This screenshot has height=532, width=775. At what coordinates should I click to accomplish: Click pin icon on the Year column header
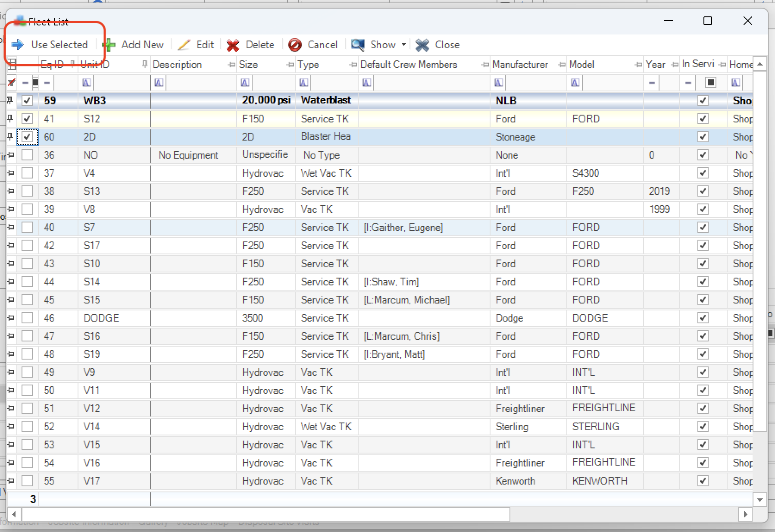coord(675,65)
